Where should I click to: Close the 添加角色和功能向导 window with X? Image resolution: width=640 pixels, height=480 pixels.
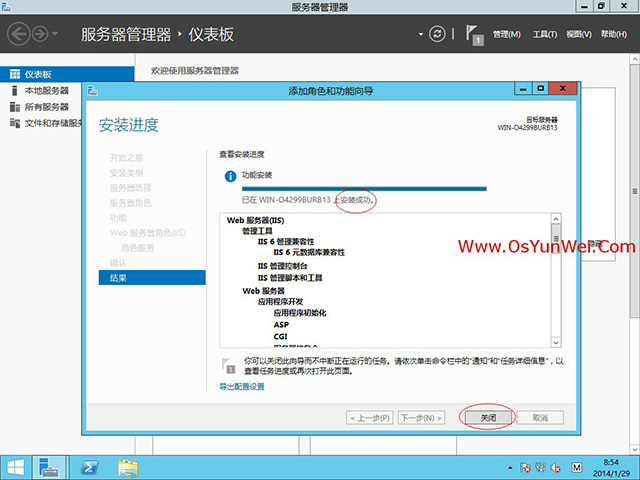563,88
